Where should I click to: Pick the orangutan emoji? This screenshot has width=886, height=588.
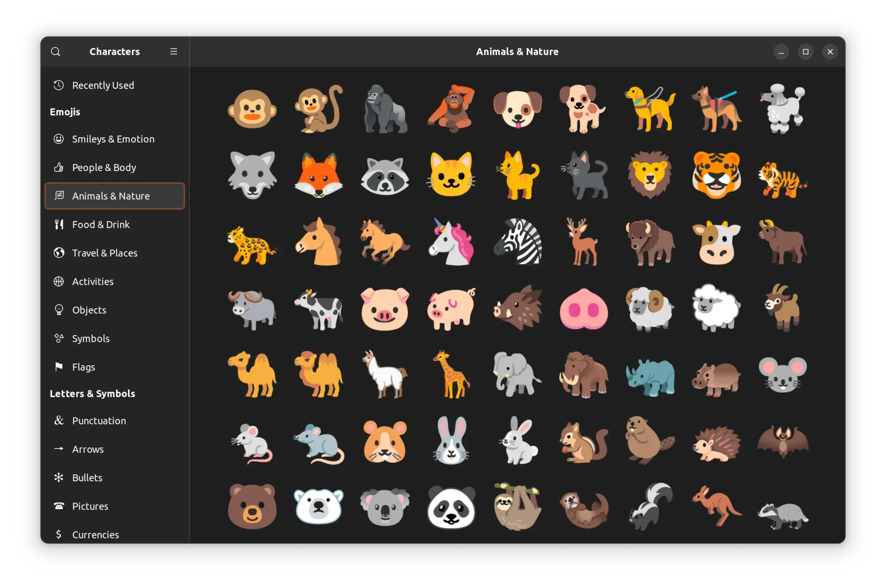pos(451,109)
